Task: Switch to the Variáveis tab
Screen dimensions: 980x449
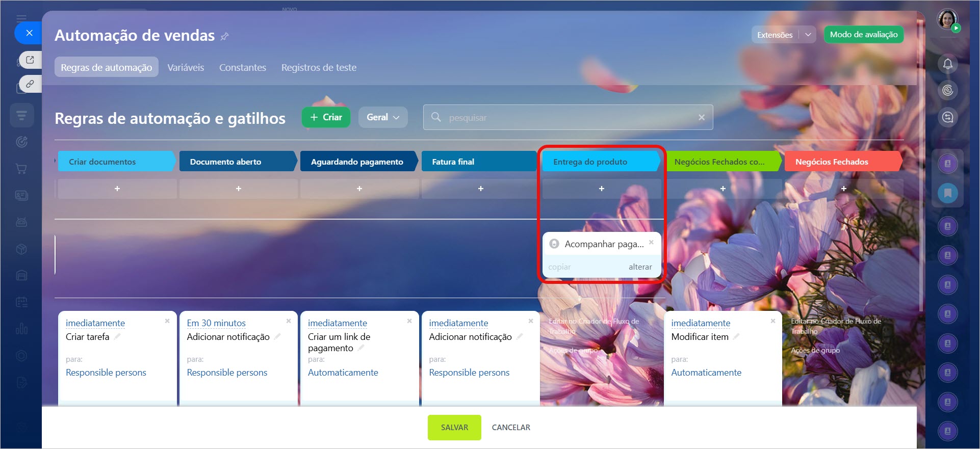Action: click(x=186, y=67)
